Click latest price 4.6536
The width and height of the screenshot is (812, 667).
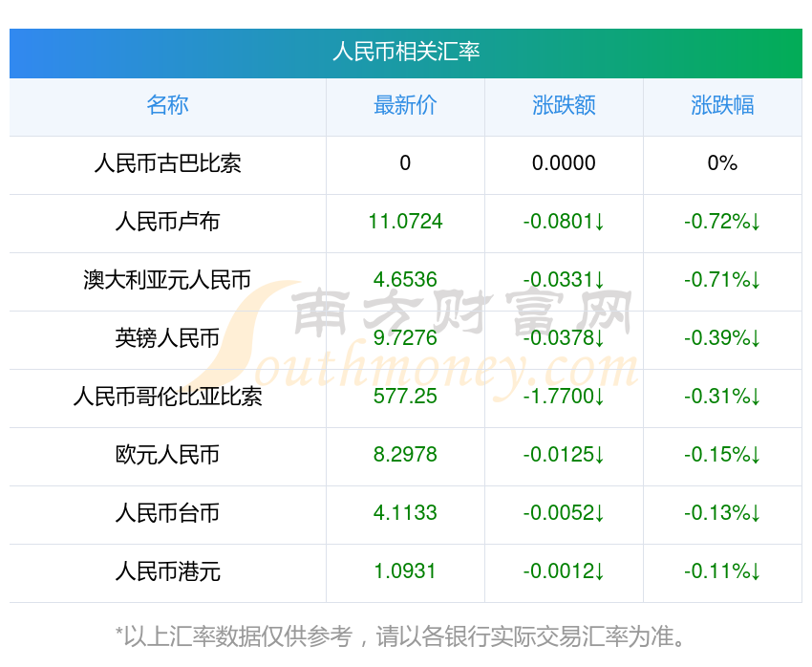point(405,280)
